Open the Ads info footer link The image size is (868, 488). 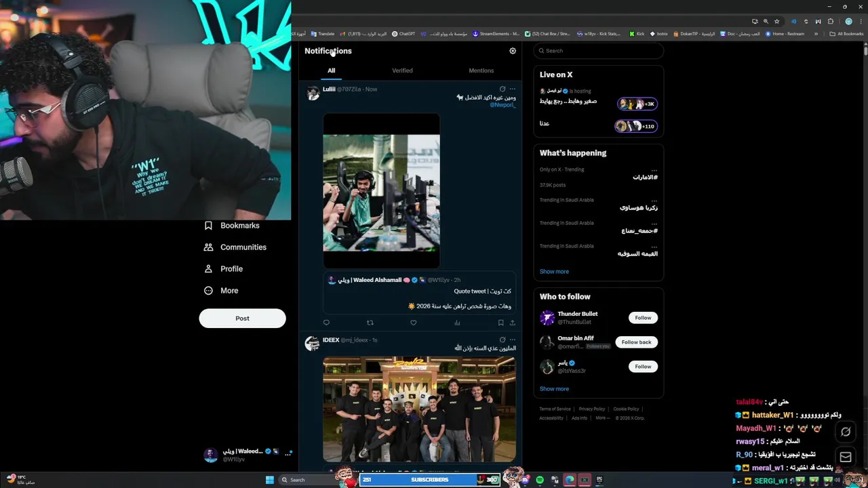(579, 418)
